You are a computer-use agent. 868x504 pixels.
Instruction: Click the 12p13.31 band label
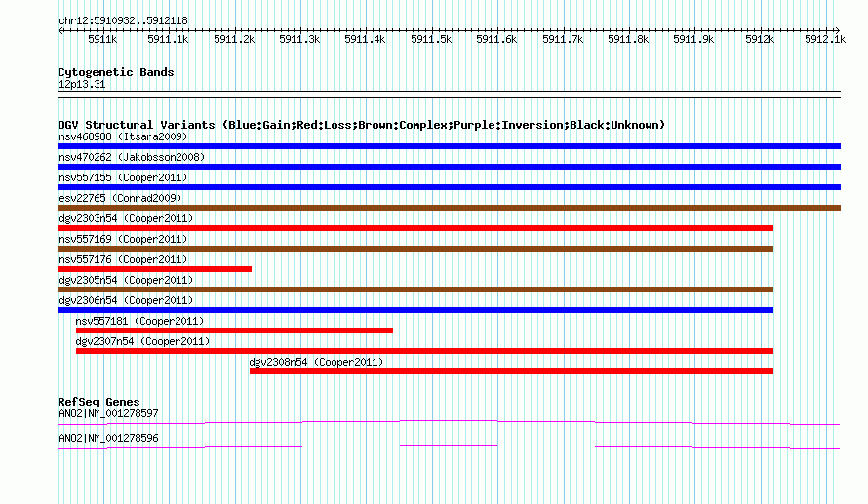point(82,85)
